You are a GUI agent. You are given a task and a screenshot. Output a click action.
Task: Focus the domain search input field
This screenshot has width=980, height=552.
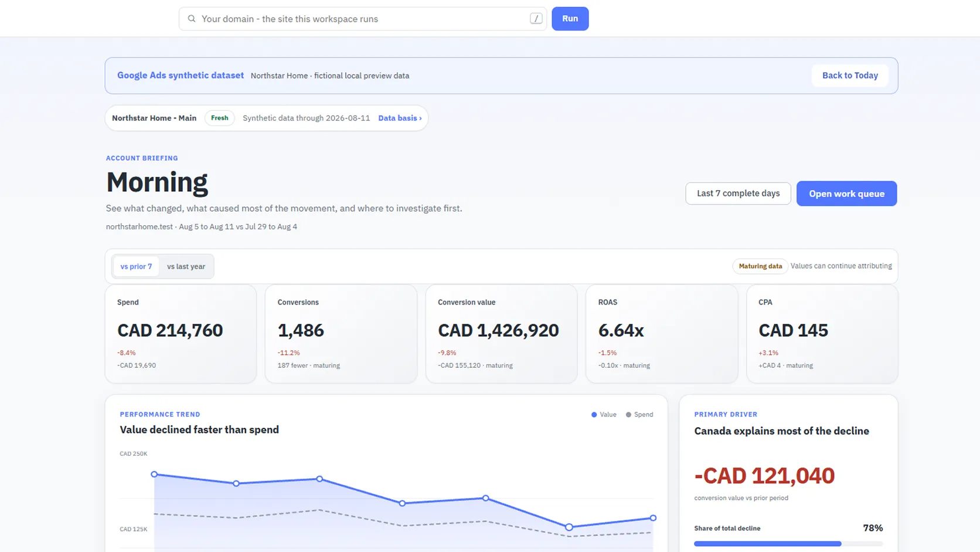click(x=363, y=19)
